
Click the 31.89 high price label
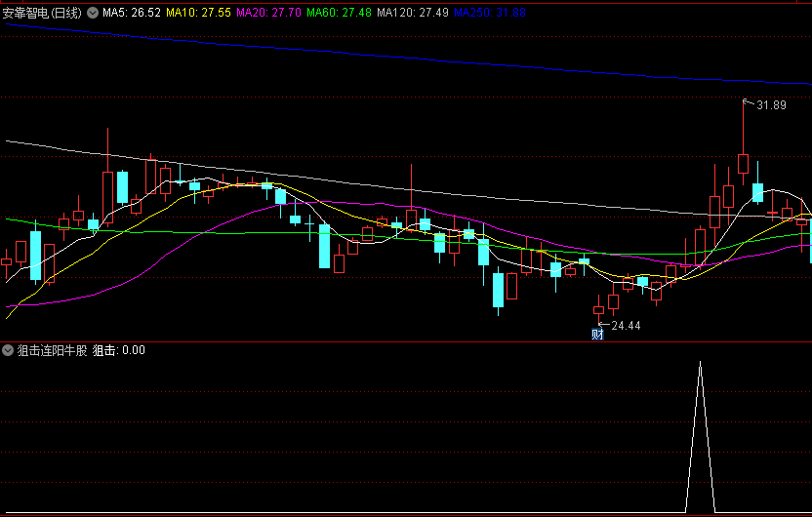pos(771,105)
